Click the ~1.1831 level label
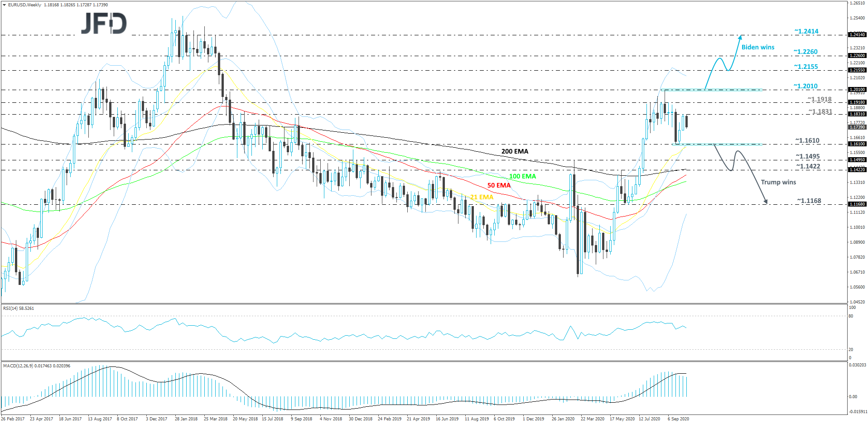 820,111
